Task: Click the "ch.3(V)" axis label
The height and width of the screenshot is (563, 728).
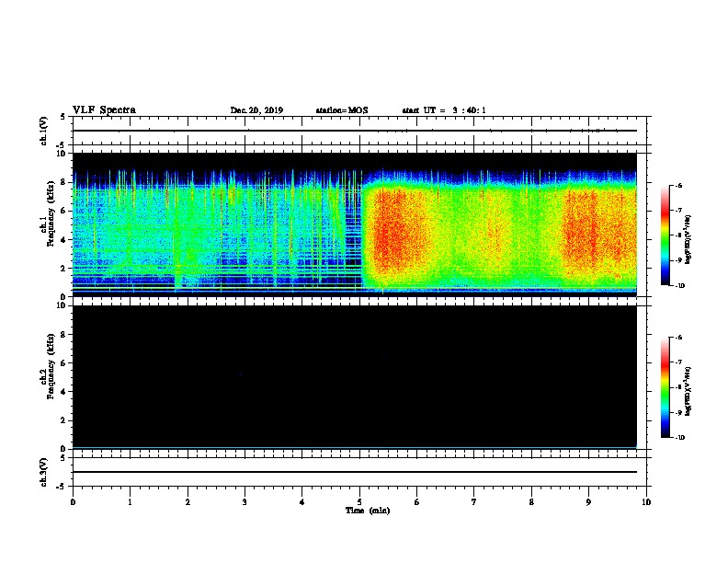Action: [44, 472]
